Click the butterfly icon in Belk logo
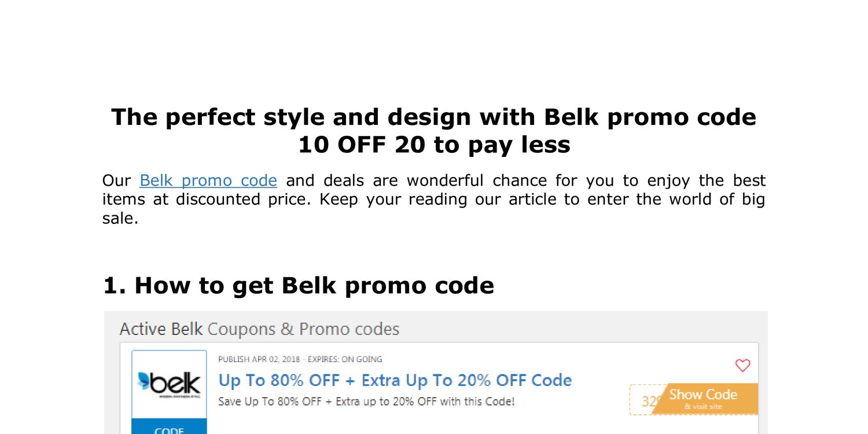The image size is (868, 434). click(144, 381)
